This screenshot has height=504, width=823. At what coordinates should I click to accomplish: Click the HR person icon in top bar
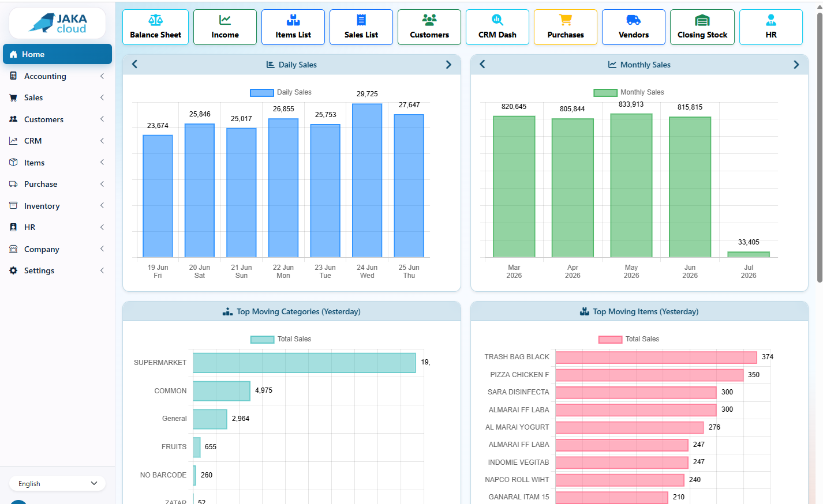771,20
